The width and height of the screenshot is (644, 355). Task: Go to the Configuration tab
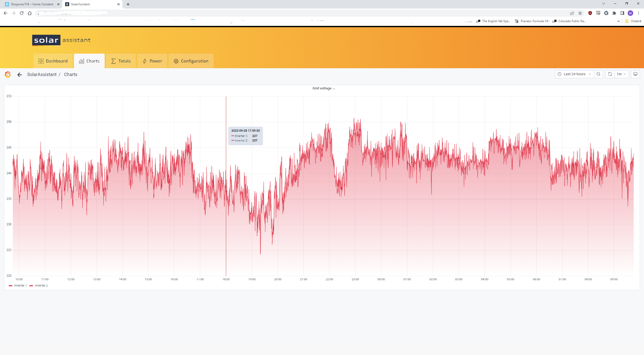191,61
